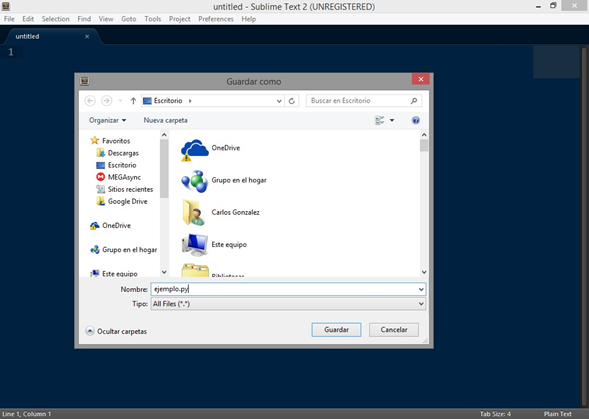Click the Sublime Text icon in dialog title bar
Image resolution: width=589 pixels, height=419 pixels.
[85, 81]
